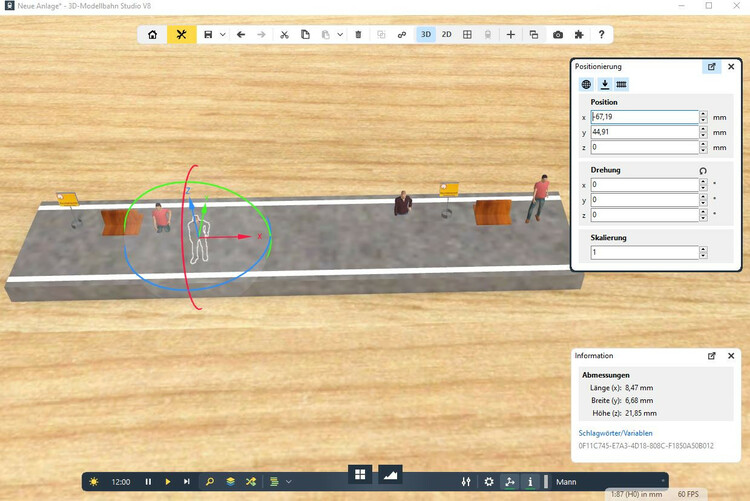Save the layout with the disk icon
Image resolution: width=750 pixels, height=501 pixels.
pos(208,34)
